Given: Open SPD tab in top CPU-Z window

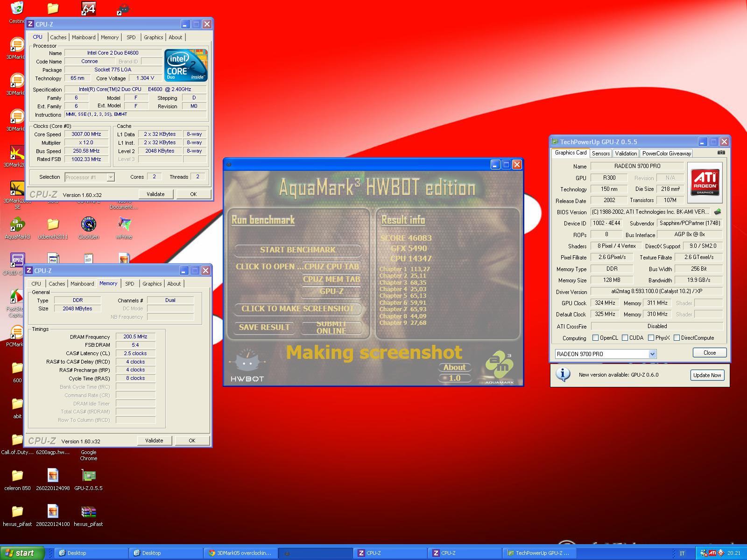Looking at the screenshot, I should [131, 37].
